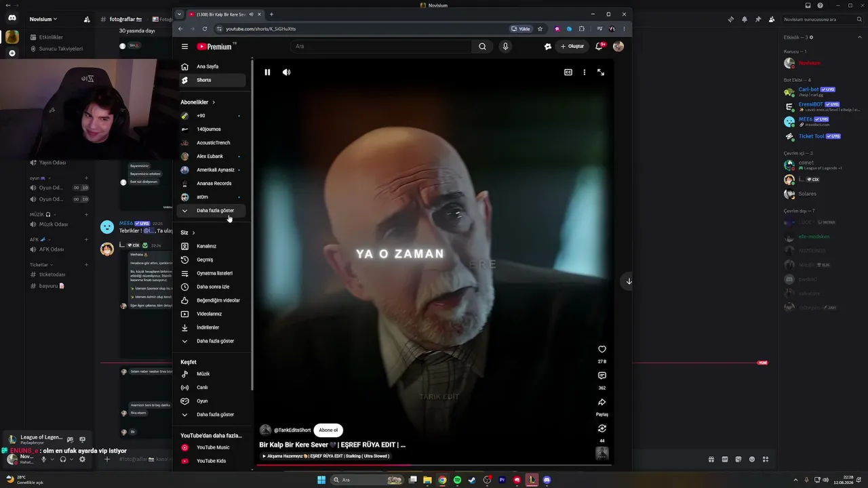Viewport: 868px width, 488px height.
Task: Click the Yükle install button in address bar
Action: pyautogui.click(x=521, y=29)
